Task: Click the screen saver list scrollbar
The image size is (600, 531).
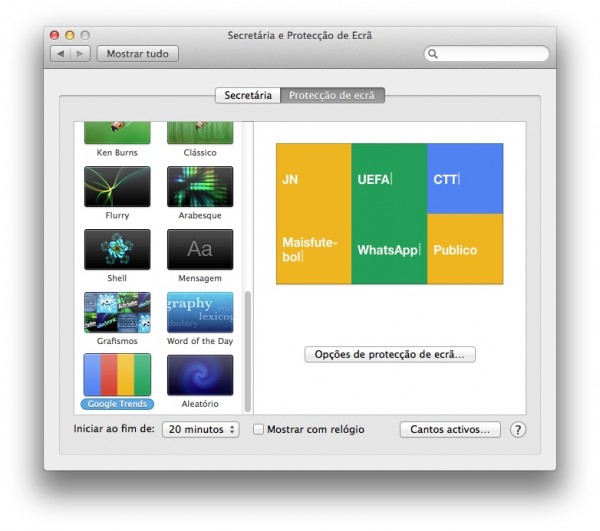Action: coord(248,352)
